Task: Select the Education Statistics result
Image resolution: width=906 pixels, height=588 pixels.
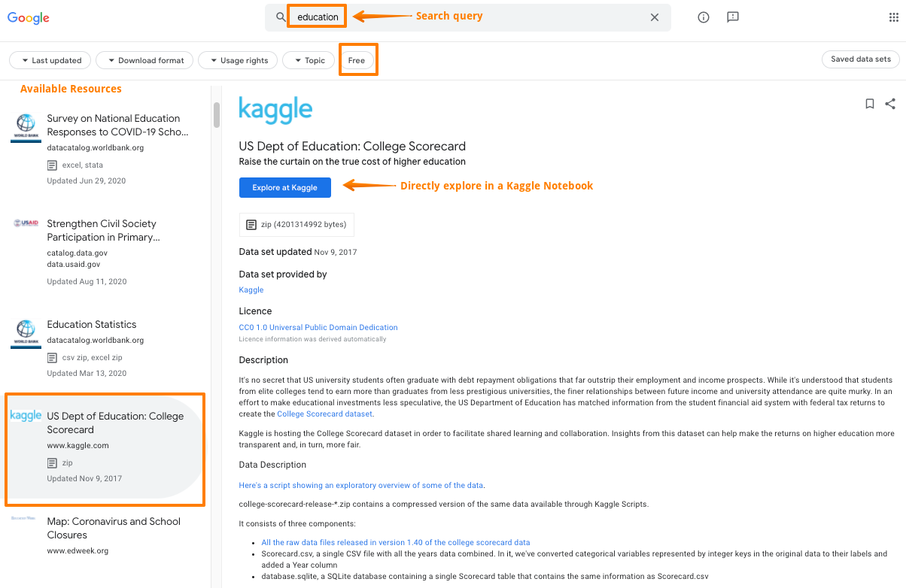Action: point(92,325)
